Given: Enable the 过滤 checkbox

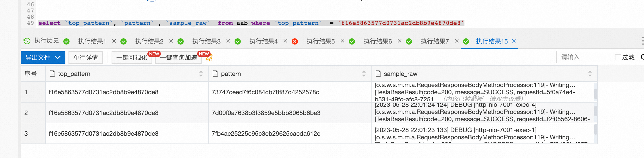Looking at the screenshot, I should coord(618,57).
